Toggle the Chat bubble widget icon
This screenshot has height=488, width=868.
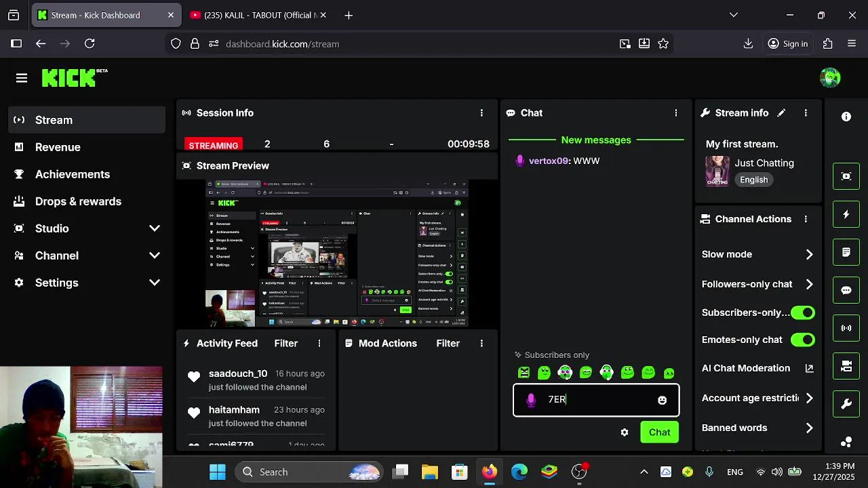pos(846,290)
